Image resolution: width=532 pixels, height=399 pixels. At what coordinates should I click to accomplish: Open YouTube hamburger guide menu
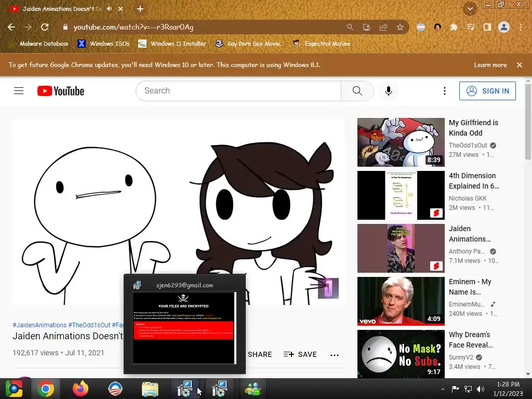pos(19,91)
